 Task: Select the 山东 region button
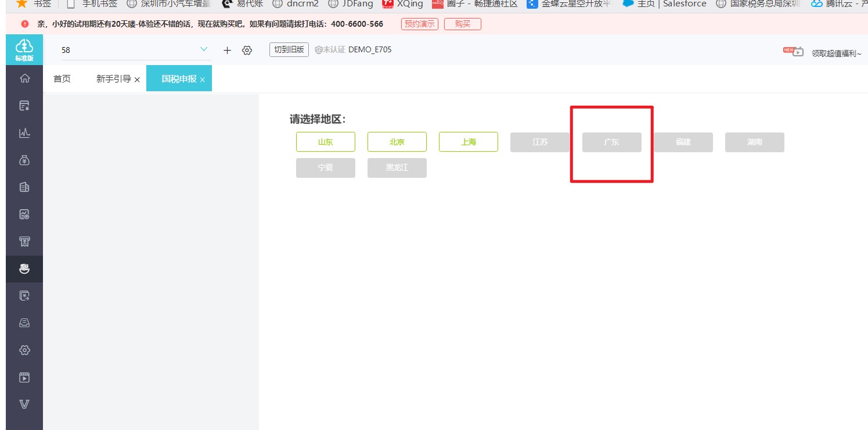326,142
